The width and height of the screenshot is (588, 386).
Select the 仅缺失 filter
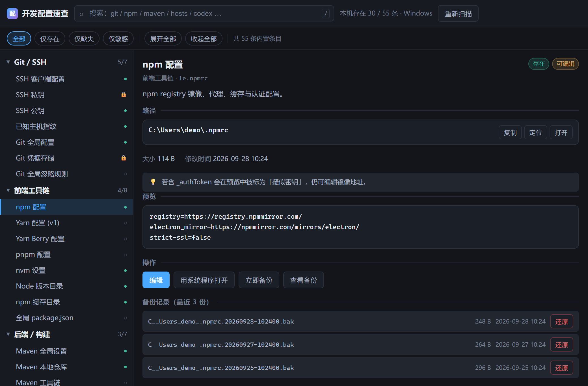(x=84, y=38)
